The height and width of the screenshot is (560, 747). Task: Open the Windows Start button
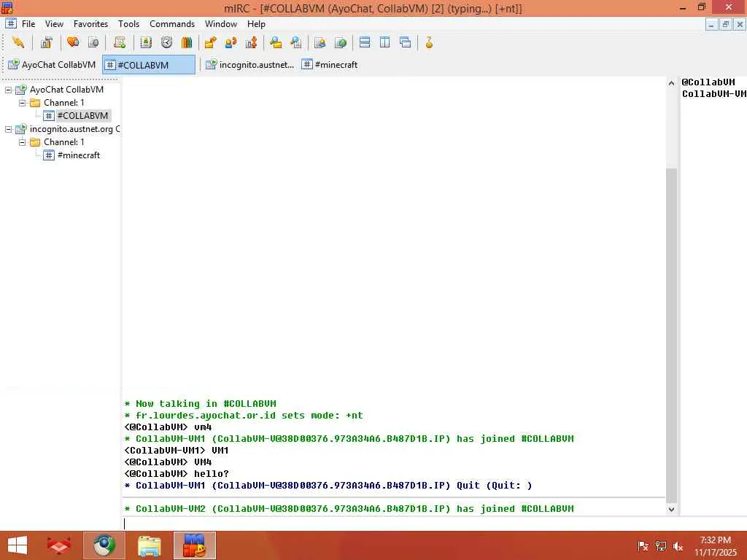tap(18, 545)
